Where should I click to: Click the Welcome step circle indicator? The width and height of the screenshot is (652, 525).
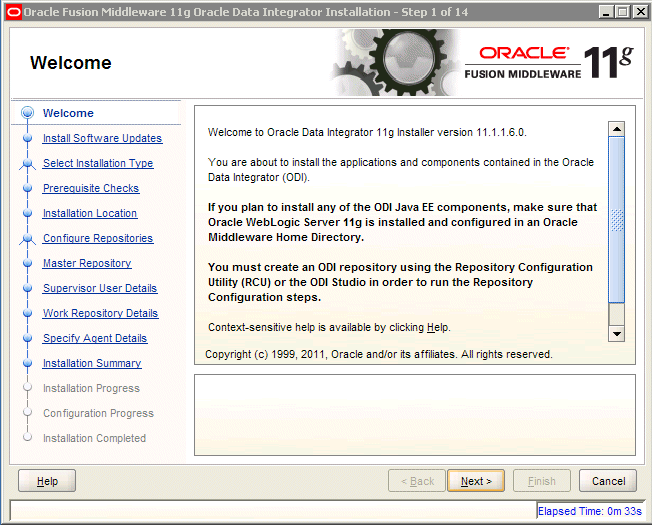pos(27,113)
